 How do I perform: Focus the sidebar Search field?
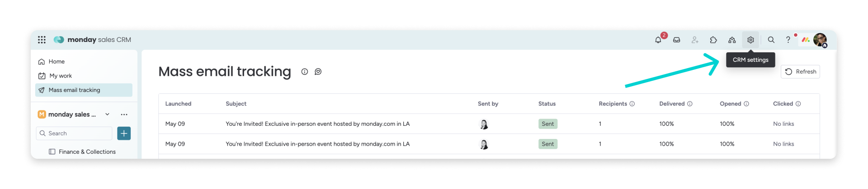pos(74,134)
